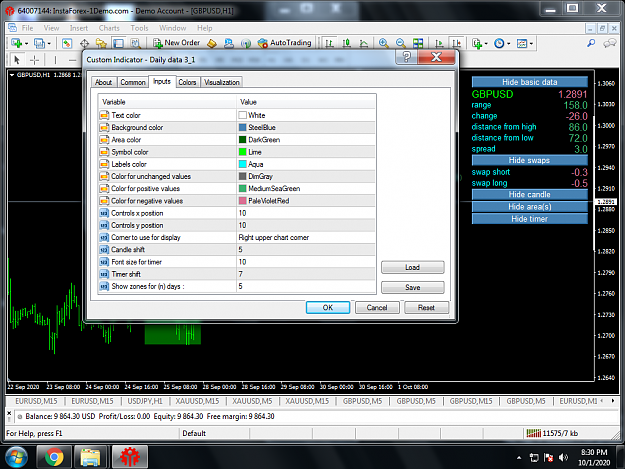Click the Save button

(x=413, y=287)
